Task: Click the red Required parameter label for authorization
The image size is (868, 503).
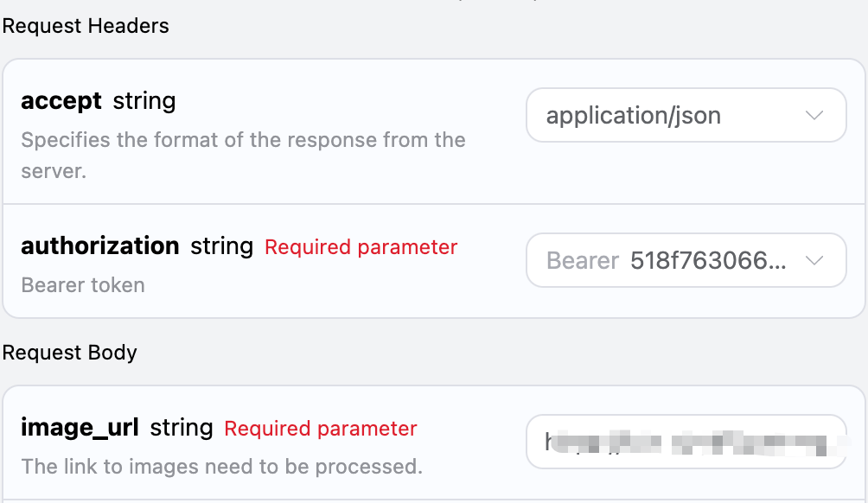Action: [x=361, y=247]
